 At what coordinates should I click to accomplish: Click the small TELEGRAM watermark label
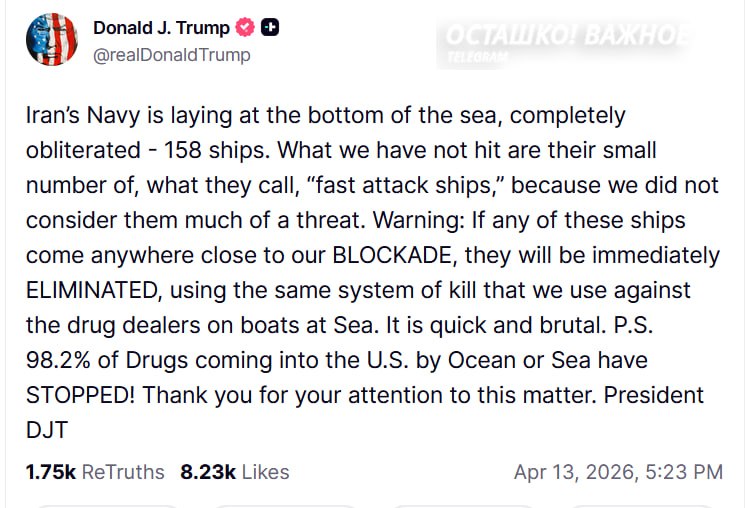[x=478, y=57]
